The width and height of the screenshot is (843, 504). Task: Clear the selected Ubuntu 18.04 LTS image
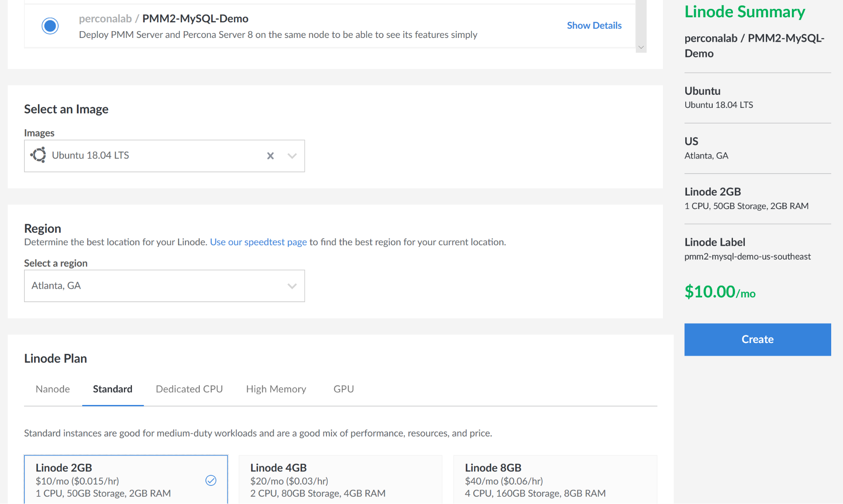(x=270, y=155)
